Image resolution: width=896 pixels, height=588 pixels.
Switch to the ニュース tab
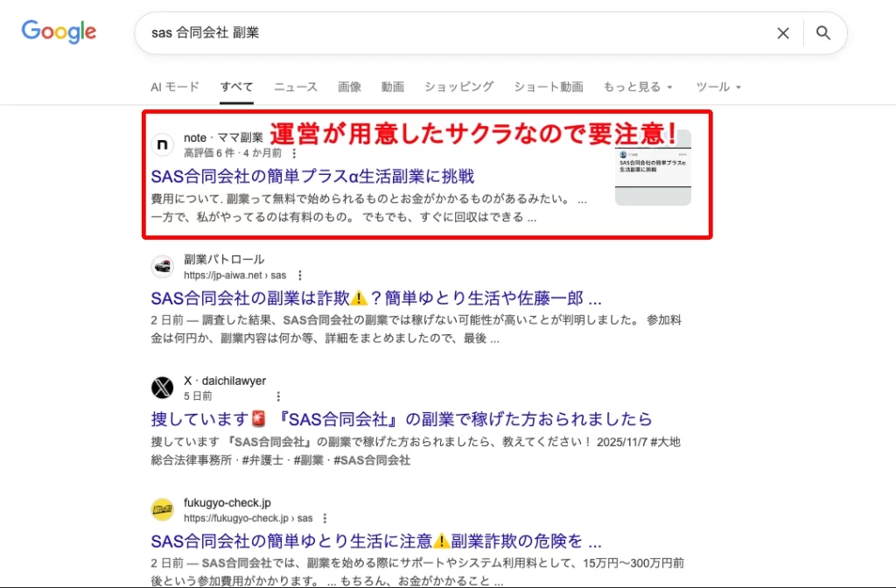point(296,87)
